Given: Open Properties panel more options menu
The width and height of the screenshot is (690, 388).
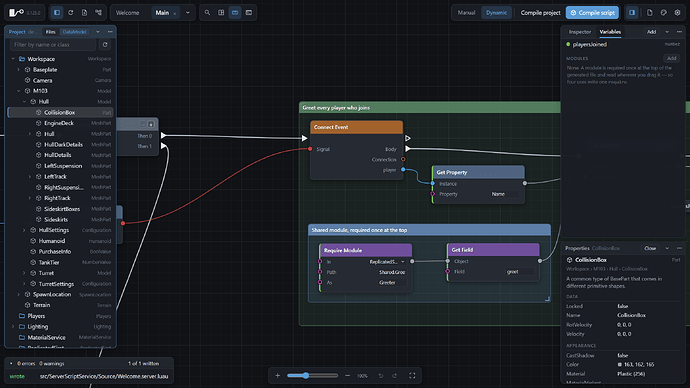Looking at the screenshot, I should (679, 248).
